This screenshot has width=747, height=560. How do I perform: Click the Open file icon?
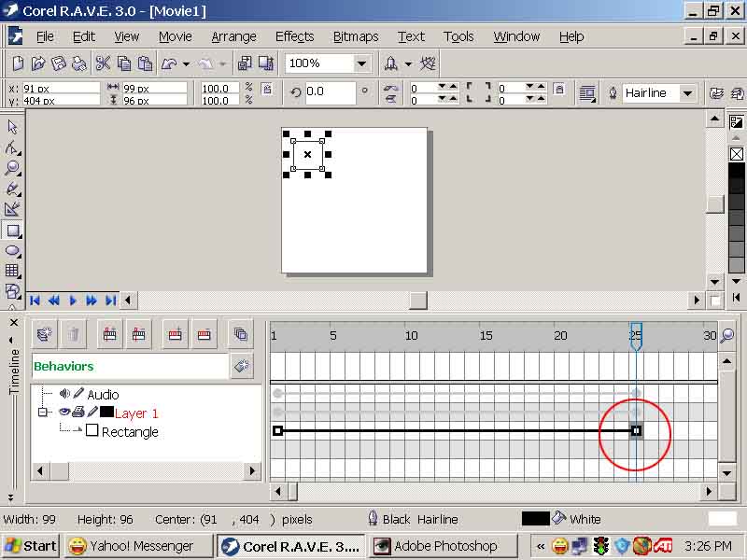click(x=37, y=63)
